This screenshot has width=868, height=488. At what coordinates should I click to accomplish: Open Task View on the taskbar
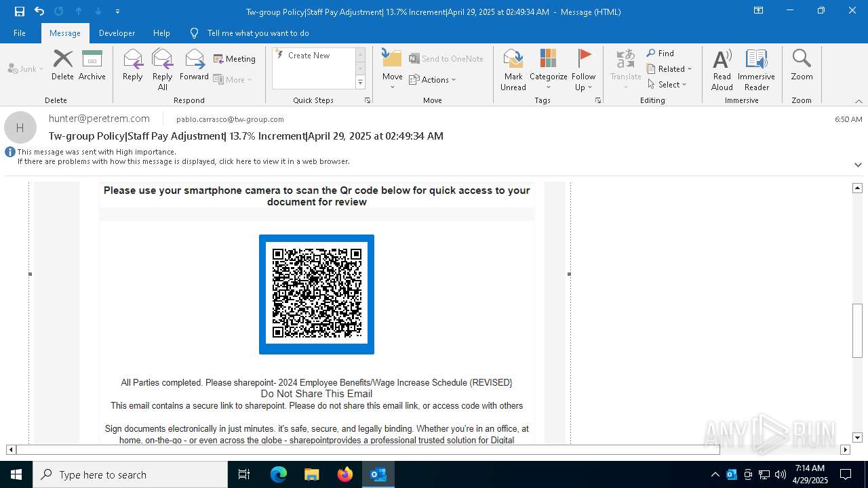(x=244, y=474)
